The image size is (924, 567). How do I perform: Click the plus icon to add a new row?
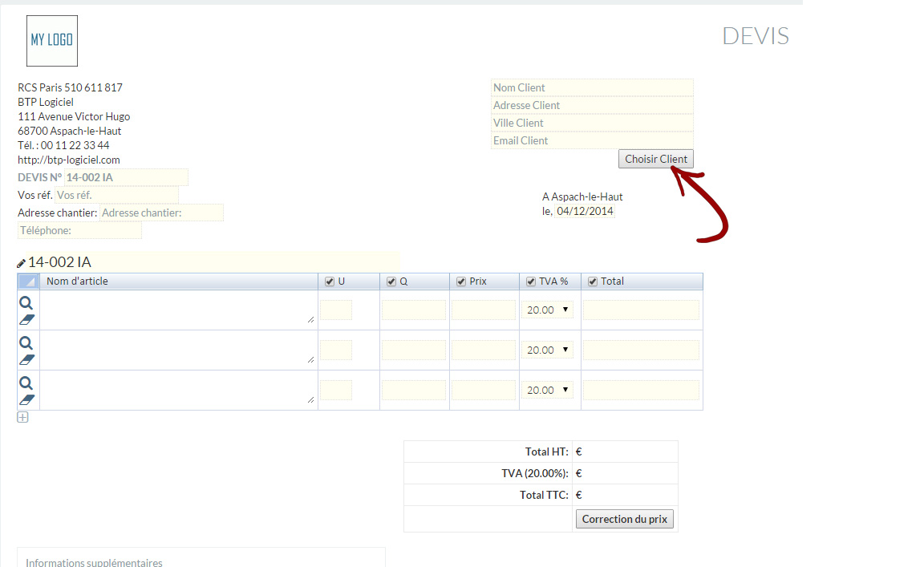point(22,417)
